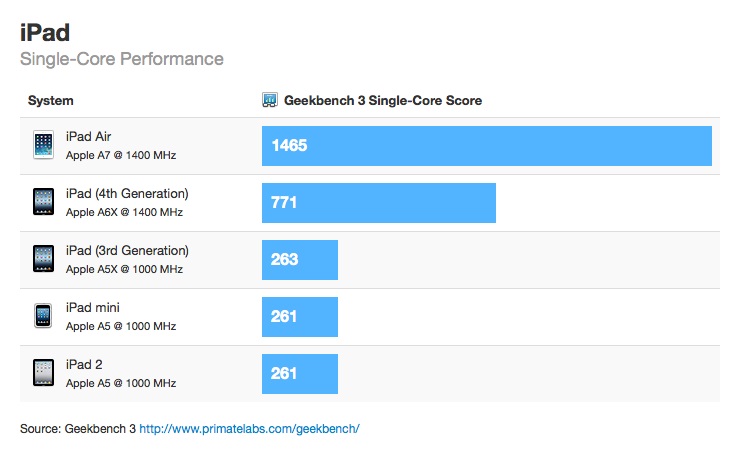Click the iPad mini device icon
The height and width of the screenshot is (467, 740).
pos(43,316)
